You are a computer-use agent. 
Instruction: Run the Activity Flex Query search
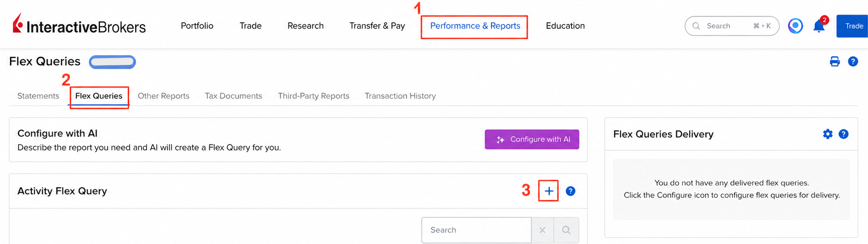(x=566, y=230)
